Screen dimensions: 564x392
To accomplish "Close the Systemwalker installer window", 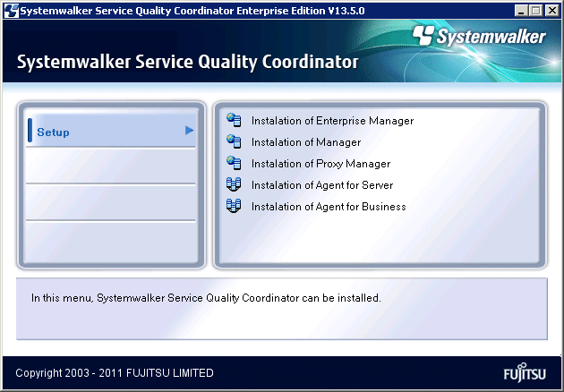I will pyautogui.click(x=551, y=11).
